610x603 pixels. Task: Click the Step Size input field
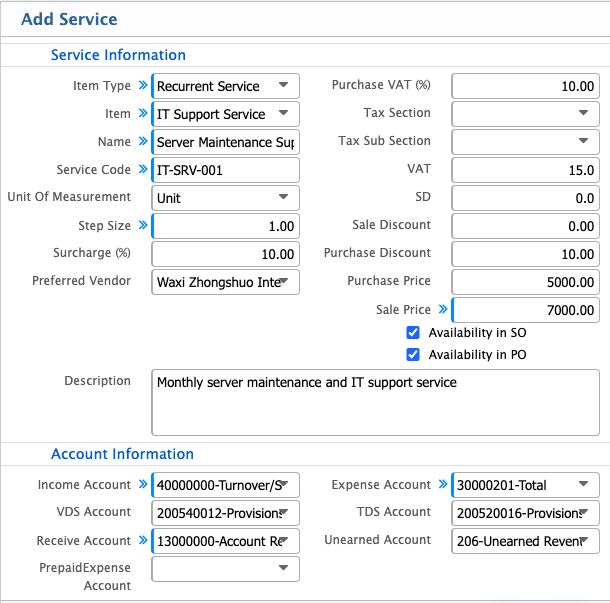[x=226, y=226]
